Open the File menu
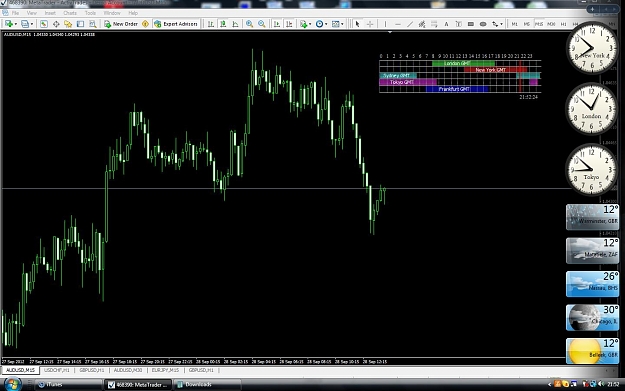The height and width of the screenshot is (391, 625). tap(15, 13)
